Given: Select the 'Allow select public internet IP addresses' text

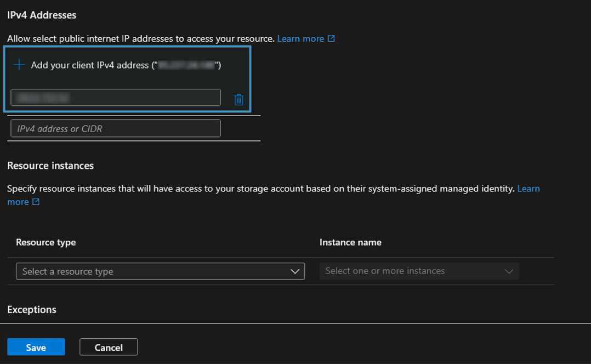Looking at the screenshot, I should click(x=141, y=38).
